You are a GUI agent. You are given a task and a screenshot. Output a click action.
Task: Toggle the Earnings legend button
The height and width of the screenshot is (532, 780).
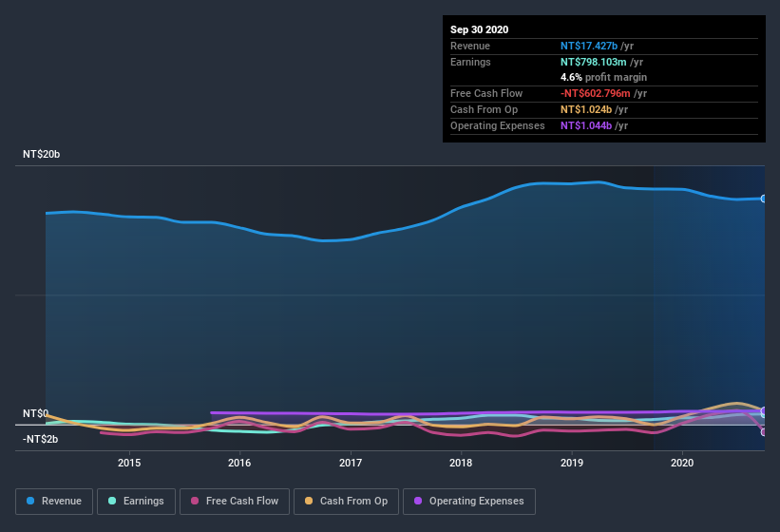click(x=136, y=502)
